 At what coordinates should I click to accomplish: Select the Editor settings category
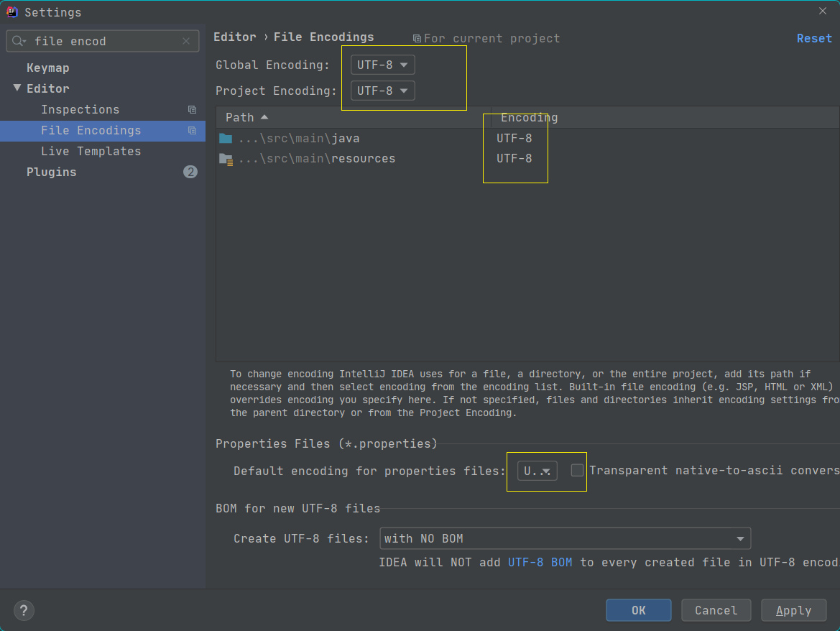pyautogui.click(x=47, y=89)
